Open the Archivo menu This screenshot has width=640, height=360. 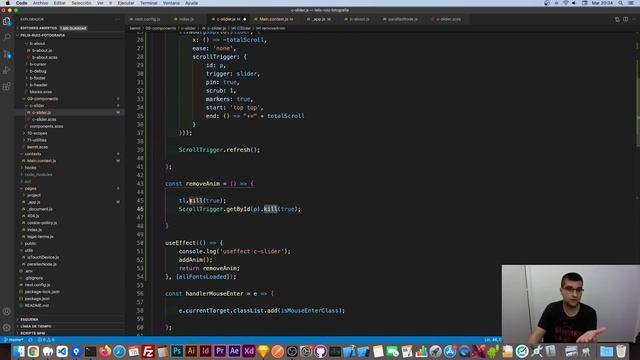(x=40, y=3)
